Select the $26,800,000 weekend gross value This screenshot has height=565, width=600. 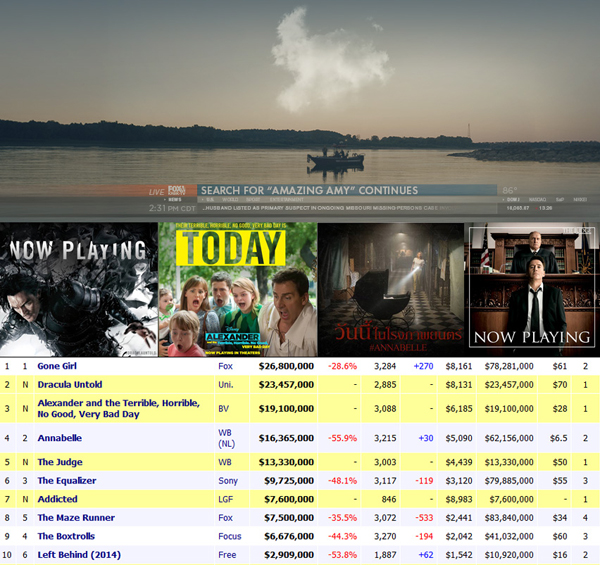[x=286, y=366]
